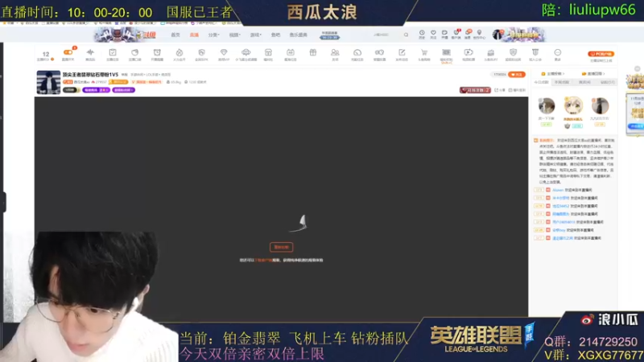Open the goggles-shaped icon in toolbar
The image size is (644, 362).
click(379, 52)
